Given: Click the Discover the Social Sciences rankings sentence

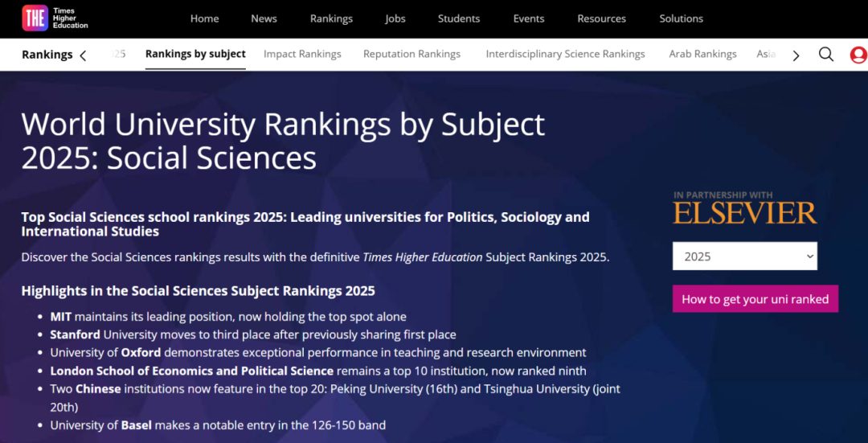Looking at the screenshot, I should pos(315,257).
